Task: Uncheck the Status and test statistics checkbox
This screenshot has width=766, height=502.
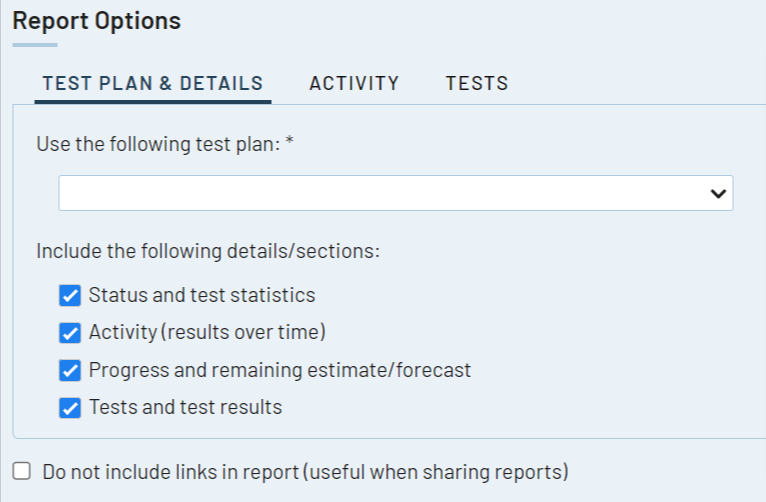Action: [x=70, y=295]
